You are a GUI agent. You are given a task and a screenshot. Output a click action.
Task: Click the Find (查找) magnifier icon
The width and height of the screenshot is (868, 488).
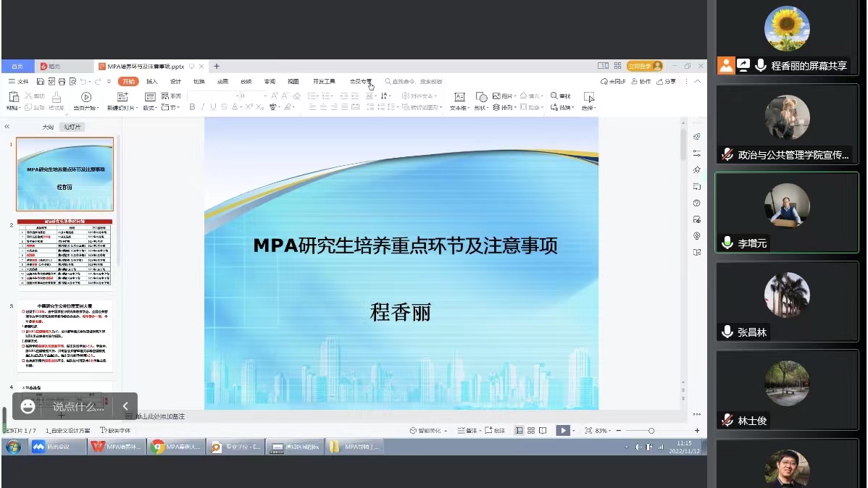[554, 96]
